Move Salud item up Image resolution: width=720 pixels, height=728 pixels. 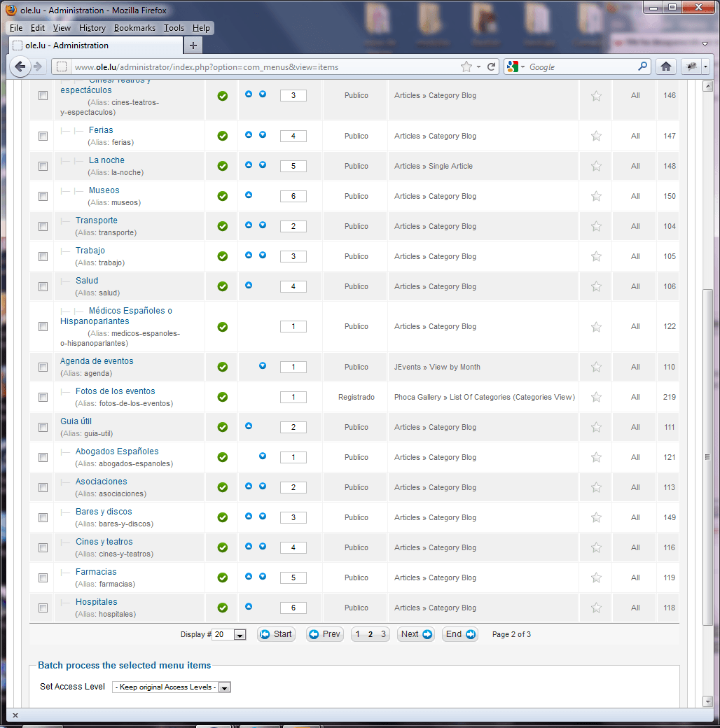[249, 285]
